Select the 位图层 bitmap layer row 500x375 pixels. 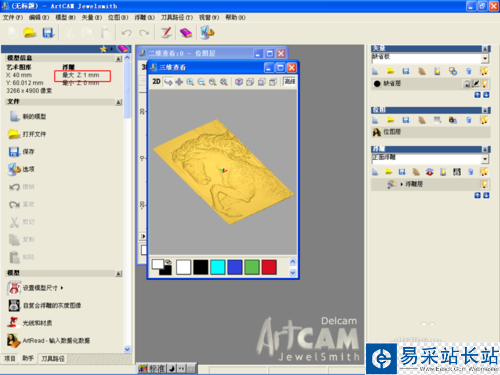click(x=430, y=132)
